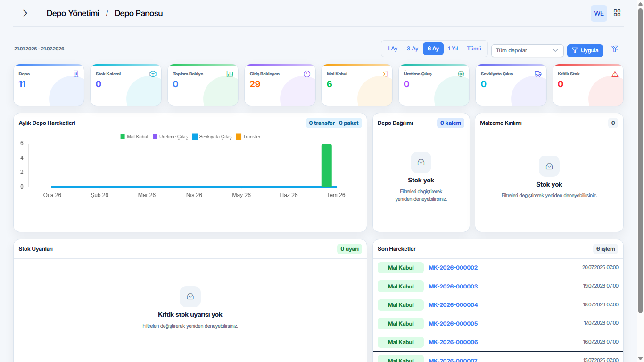Click the Uygula filter button
This screenshot has width=644, height=362.
click(585, 50)
